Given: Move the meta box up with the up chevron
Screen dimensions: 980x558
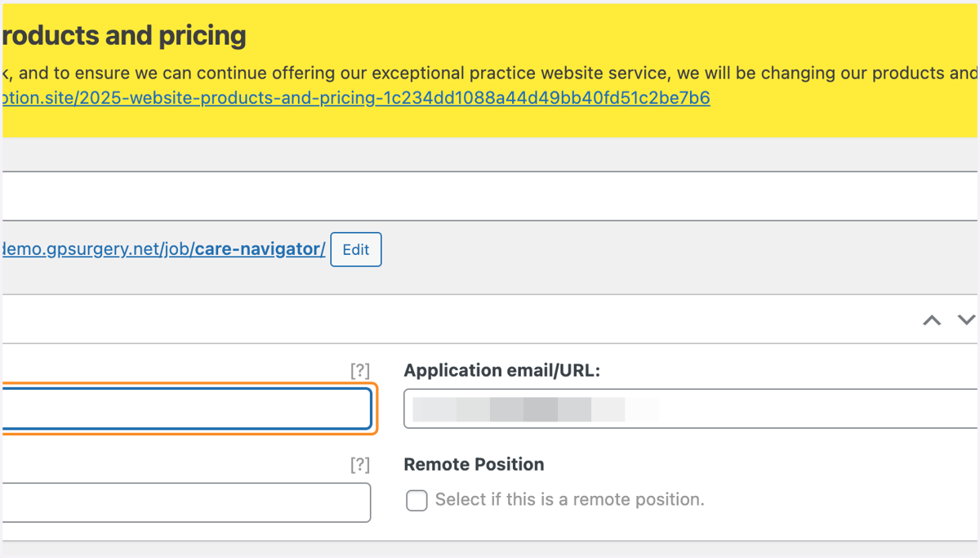Looking at the screenshot, I should (x=932, y=320).
